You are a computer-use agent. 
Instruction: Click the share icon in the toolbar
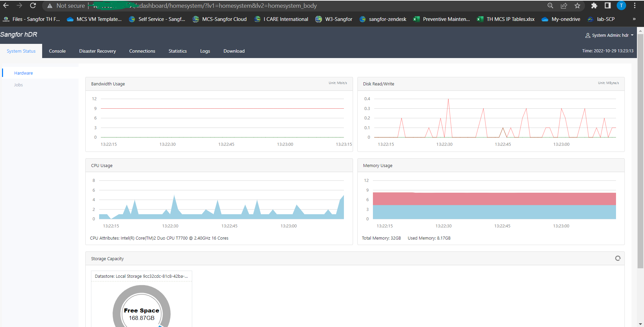[x=564, y=6]
